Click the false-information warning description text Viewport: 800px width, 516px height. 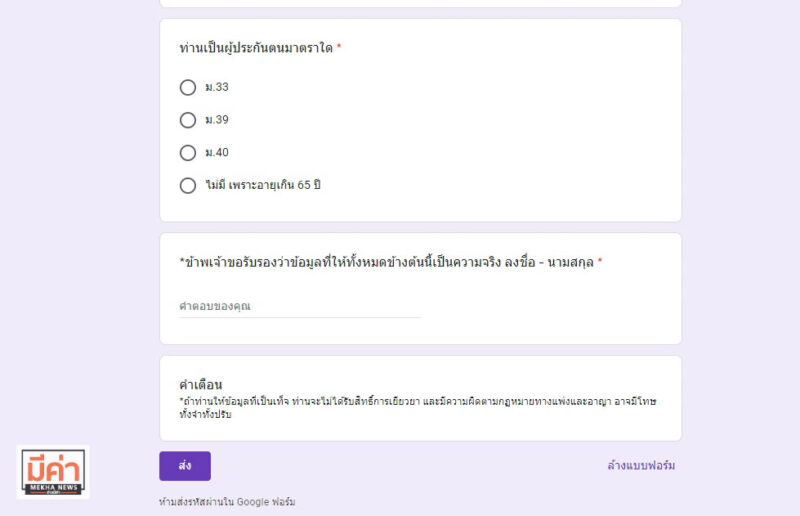[417, 408]
